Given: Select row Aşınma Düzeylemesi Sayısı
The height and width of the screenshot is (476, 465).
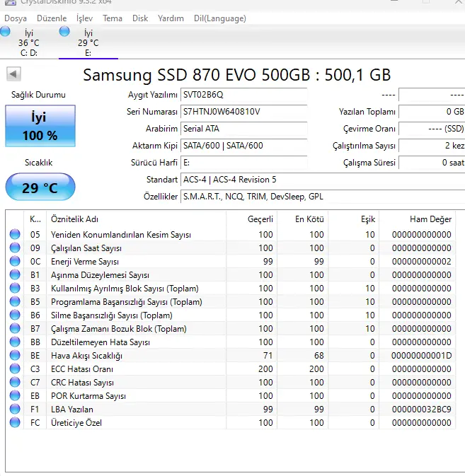Looking at the screenshot, I should pyautogui.click(x=230, y=274).
